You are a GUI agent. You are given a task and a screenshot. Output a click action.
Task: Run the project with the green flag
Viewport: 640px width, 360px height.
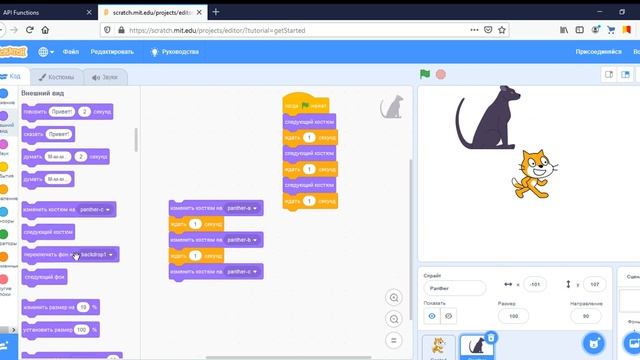(x=425, y=74)
